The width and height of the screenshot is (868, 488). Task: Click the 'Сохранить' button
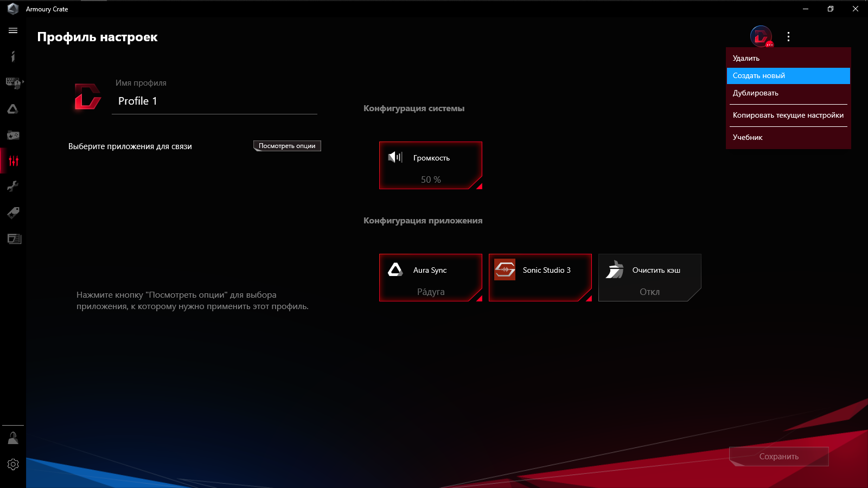click(x=778, y=456)
